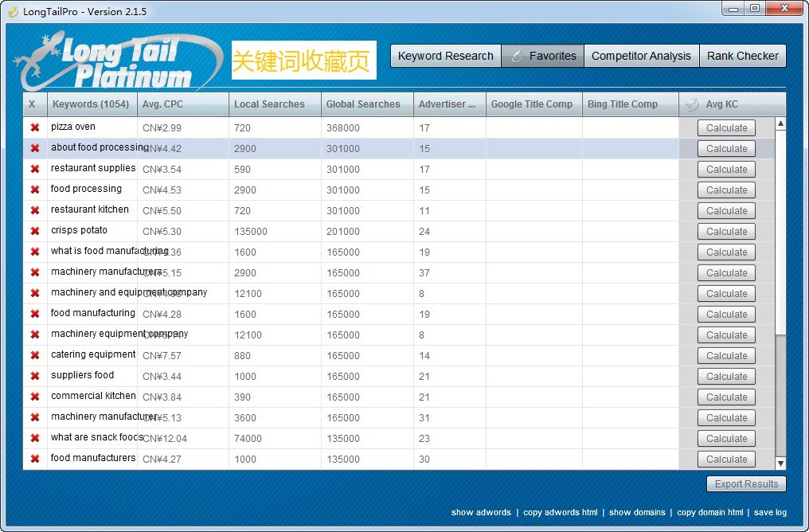Calculate Avg KC for 'crisps potato'
The height and width of the screenshot is (532, 809).
[x=726, y=231]
